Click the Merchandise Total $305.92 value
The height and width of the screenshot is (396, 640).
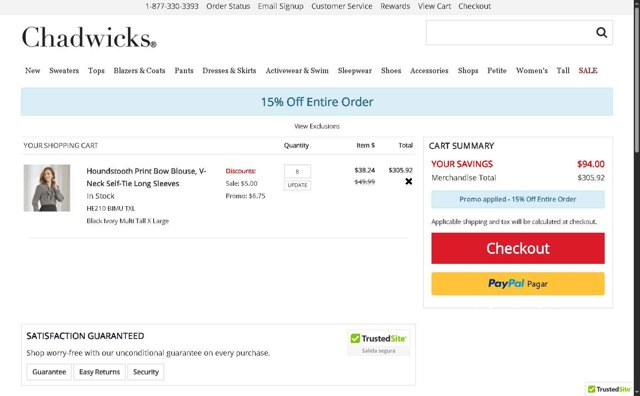pyautogui.click(x=591, y=178)
